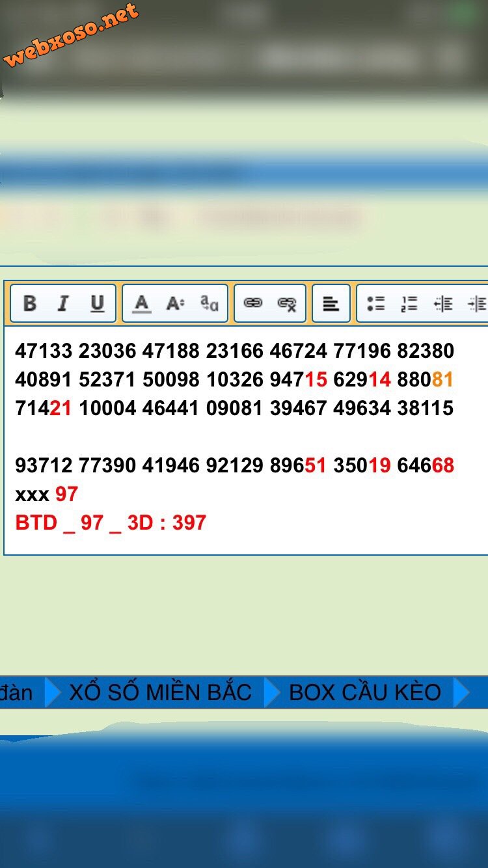Click the number 88081 with orange digits
Viewport: 488px width, 868px height.
(x=426, y=379)
